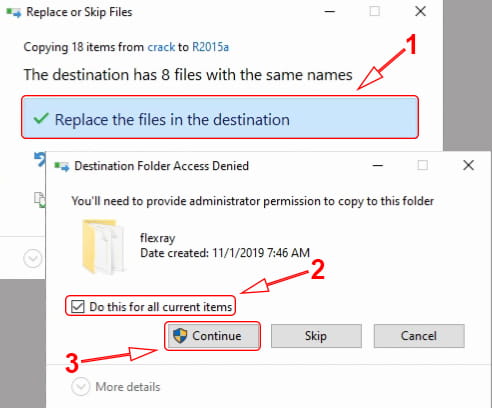Click the Destination Folder Access Denied title icon
This screenshot has height=408, width=492.
coord(62,166)
